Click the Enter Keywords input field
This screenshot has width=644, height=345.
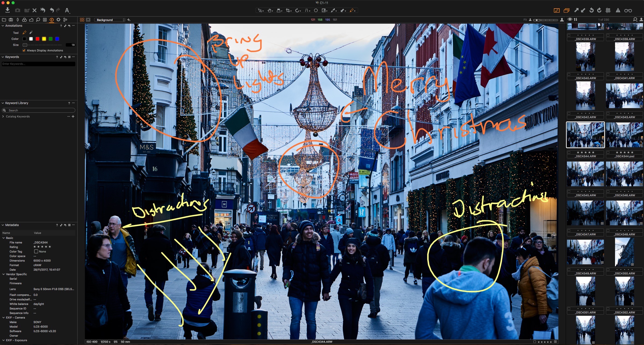click(38, 64)
